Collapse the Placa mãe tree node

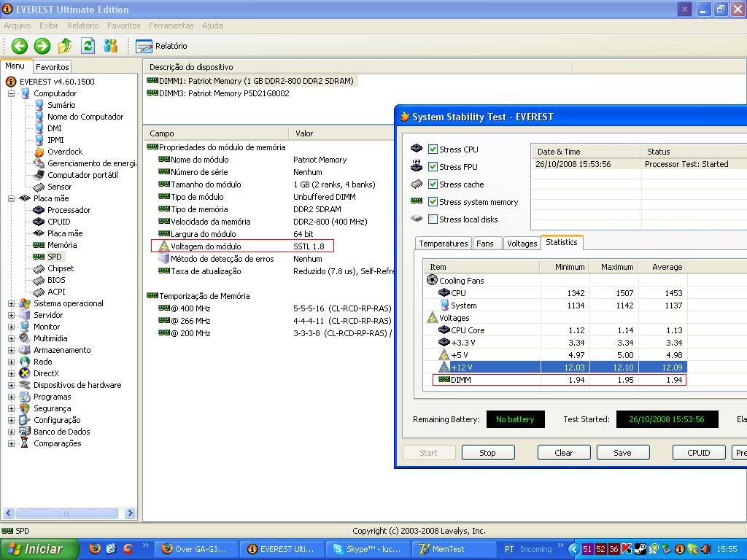[x=11, y=198]
